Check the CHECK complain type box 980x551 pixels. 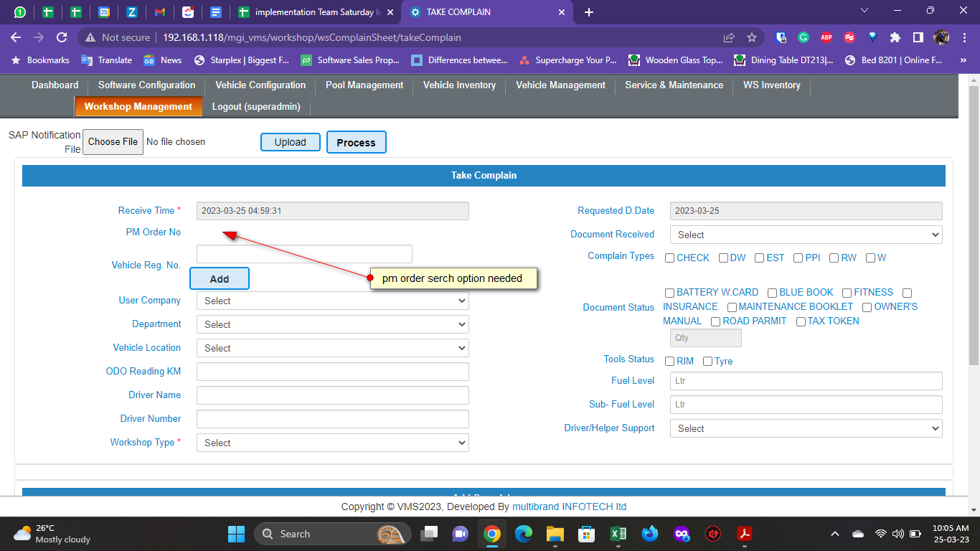click(669, 258)
